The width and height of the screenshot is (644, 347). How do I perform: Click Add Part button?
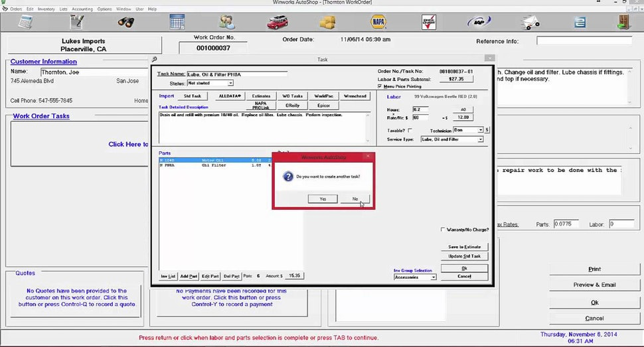click(x=189, y=277)
